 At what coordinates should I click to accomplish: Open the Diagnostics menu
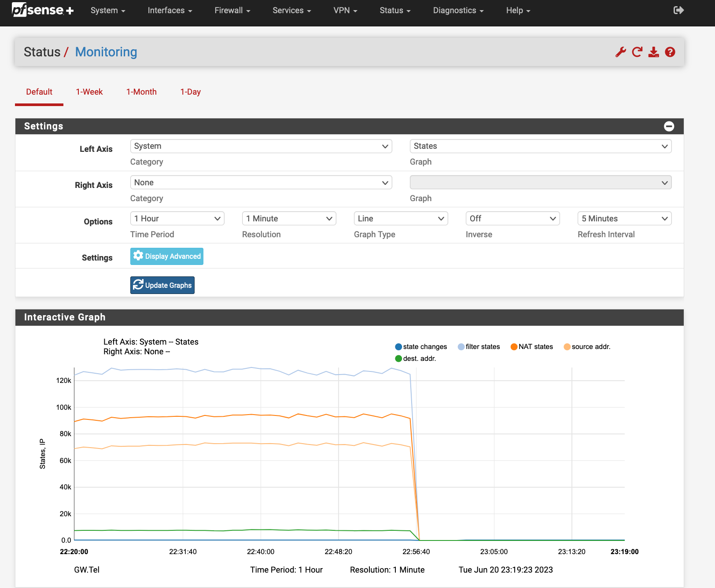[458, 10]
